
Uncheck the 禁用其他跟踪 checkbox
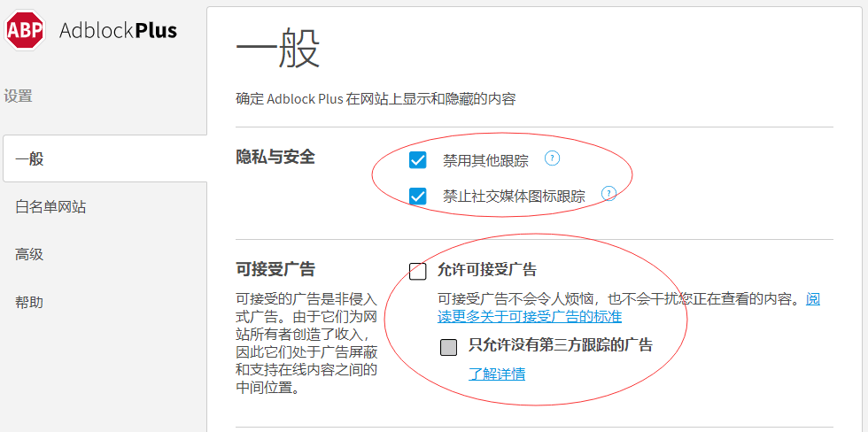417,160
